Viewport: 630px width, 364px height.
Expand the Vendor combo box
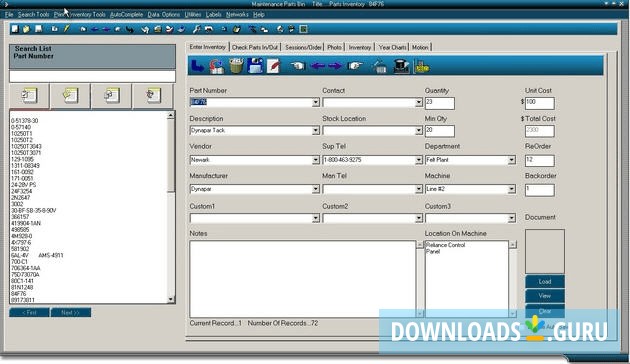pos(316,160)
